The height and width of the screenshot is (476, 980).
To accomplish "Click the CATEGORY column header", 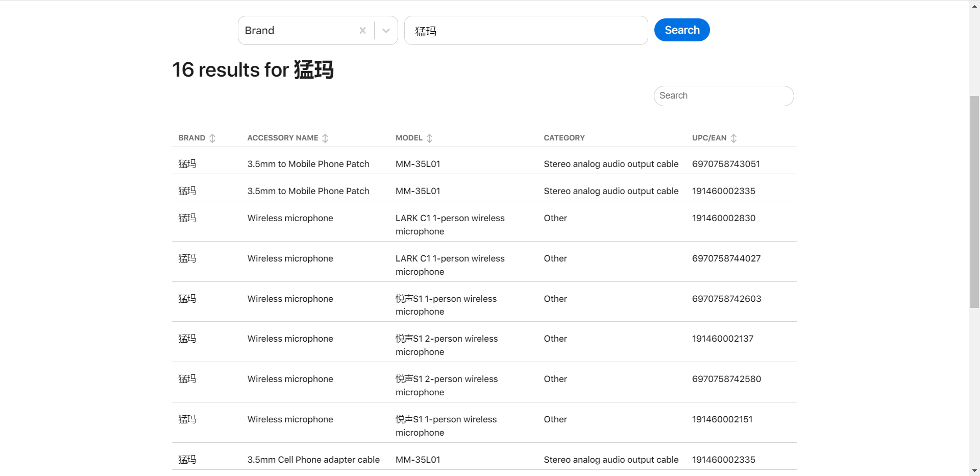I will [x=564, y=138].
